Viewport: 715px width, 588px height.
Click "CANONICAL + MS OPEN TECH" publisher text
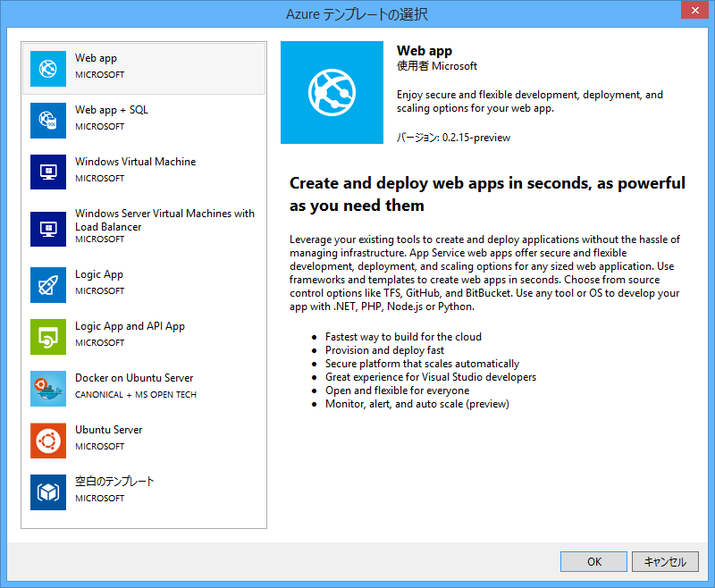coord(136,395)
